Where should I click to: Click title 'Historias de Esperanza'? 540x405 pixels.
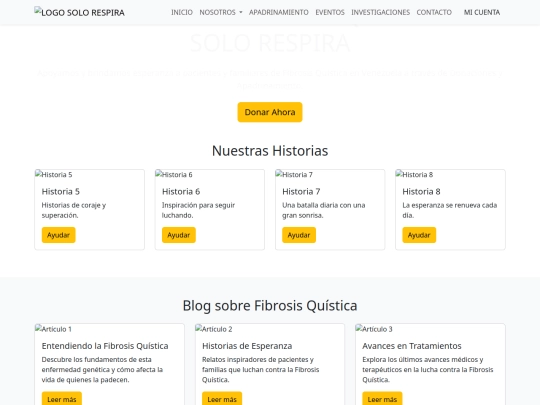[x=247, y=346]
